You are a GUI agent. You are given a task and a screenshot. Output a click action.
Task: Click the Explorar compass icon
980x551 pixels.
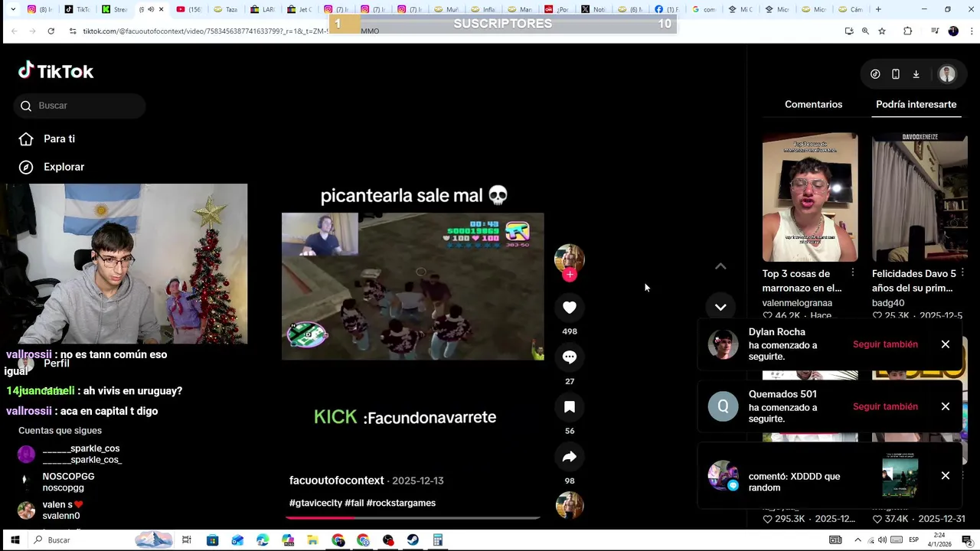point(26,167)
